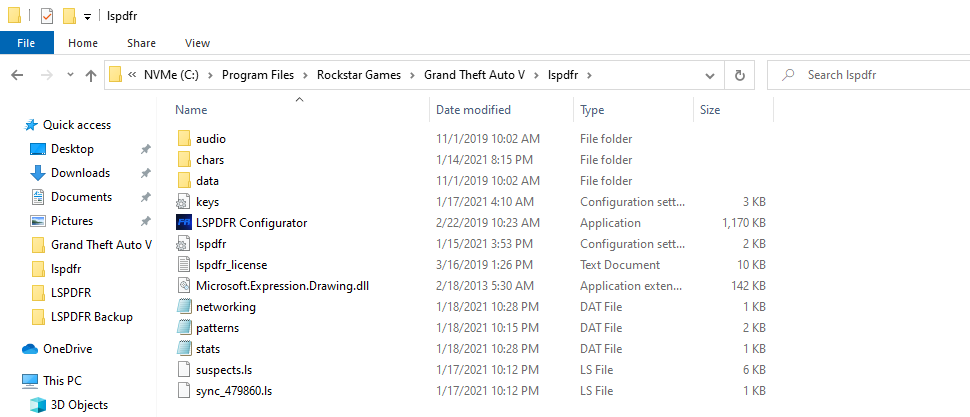The width and height of the screenshot is (970, 417).
Task: Expand the address bar history dropdown
Action: click(708, 75)
